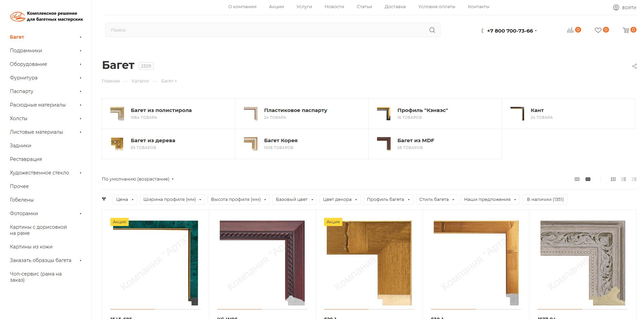Open Контакты in the top menu
644x319 pixels.
point(479,7)
